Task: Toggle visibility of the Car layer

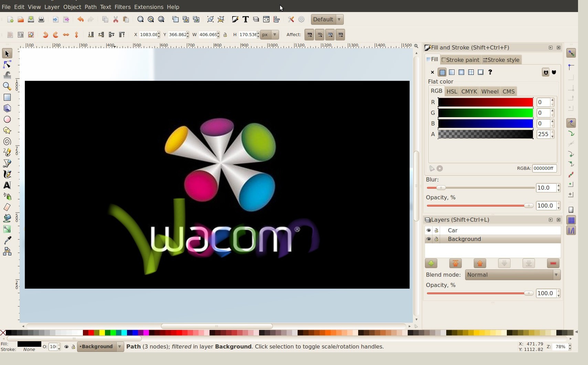Action: click(x=429, y=230)
